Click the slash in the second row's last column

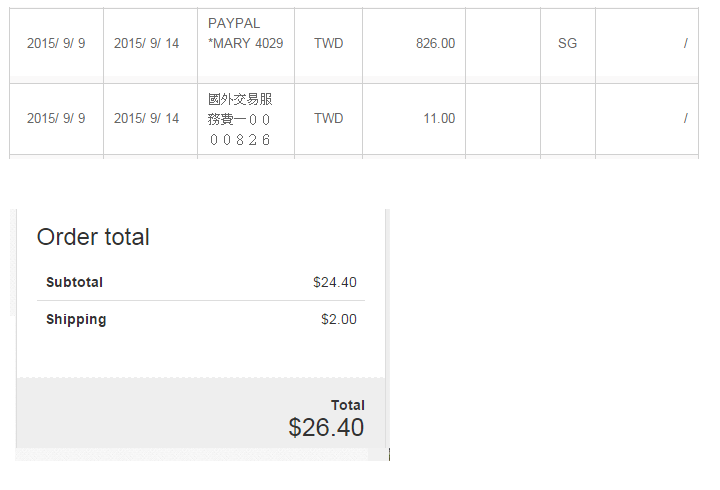(x=686, y=118)
